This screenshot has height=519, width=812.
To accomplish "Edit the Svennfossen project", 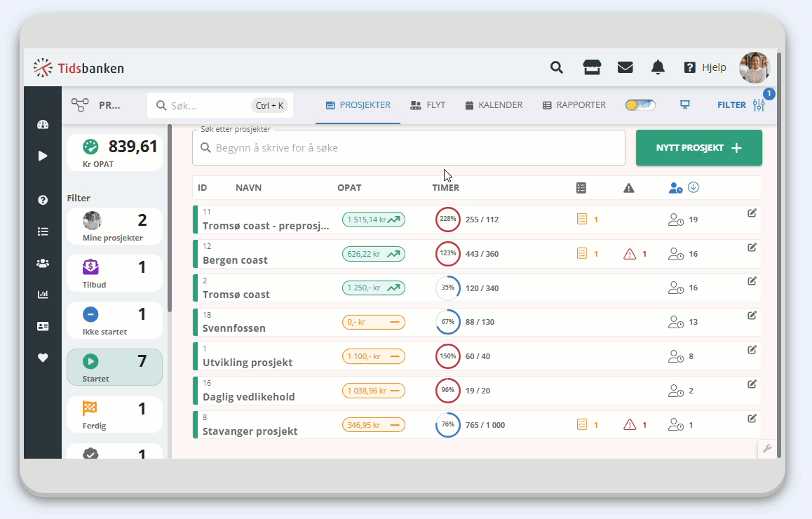I will (752, 315).
